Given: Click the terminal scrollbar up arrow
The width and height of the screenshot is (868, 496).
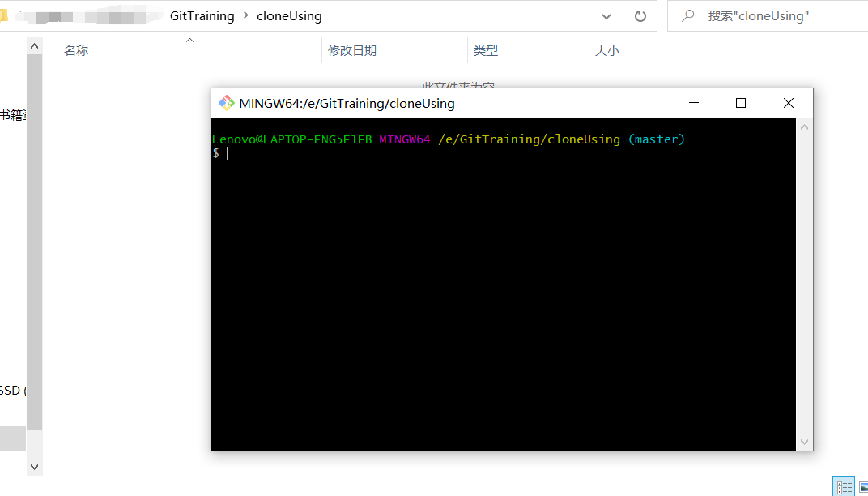Looking at the screenshot, I should [x=804, y=127].
